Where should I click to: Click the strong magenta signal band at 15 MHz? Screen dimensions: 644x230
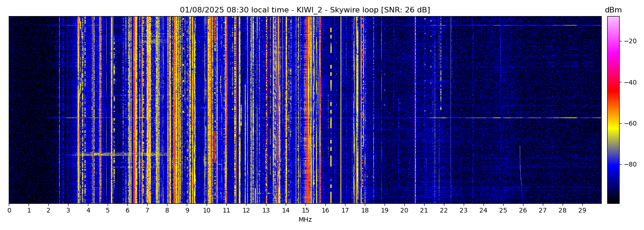click(x=307, y=110)
